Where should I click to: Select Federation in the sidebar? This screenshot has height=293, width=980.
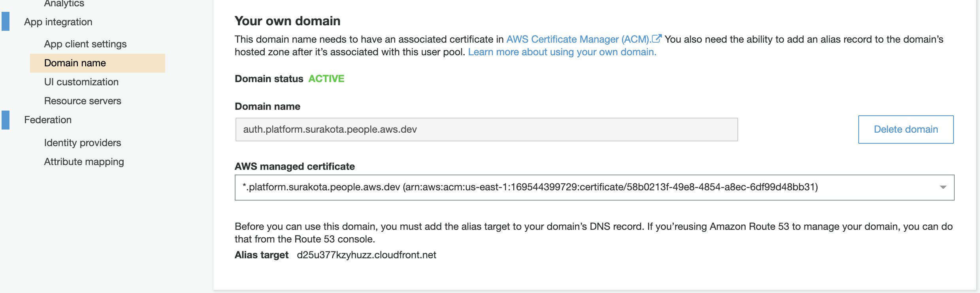coord(48,120)
